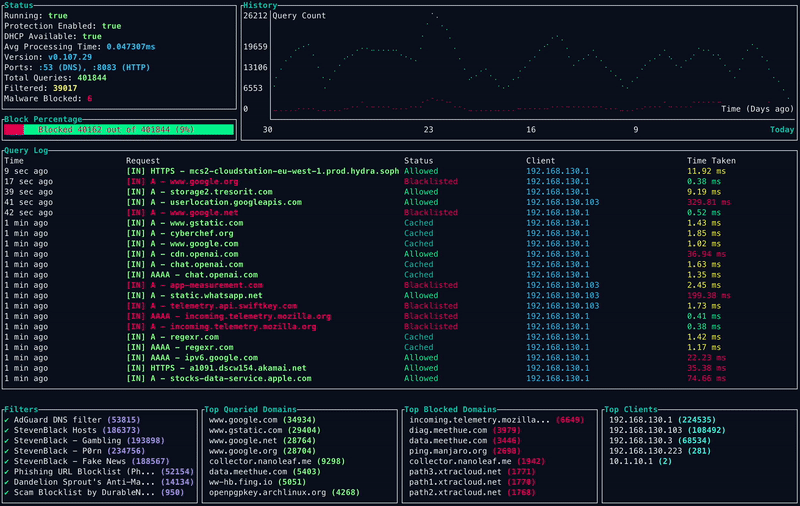Click the 'Client' column header in Query Log
800x506 pixels.
(x=540, y=161)
